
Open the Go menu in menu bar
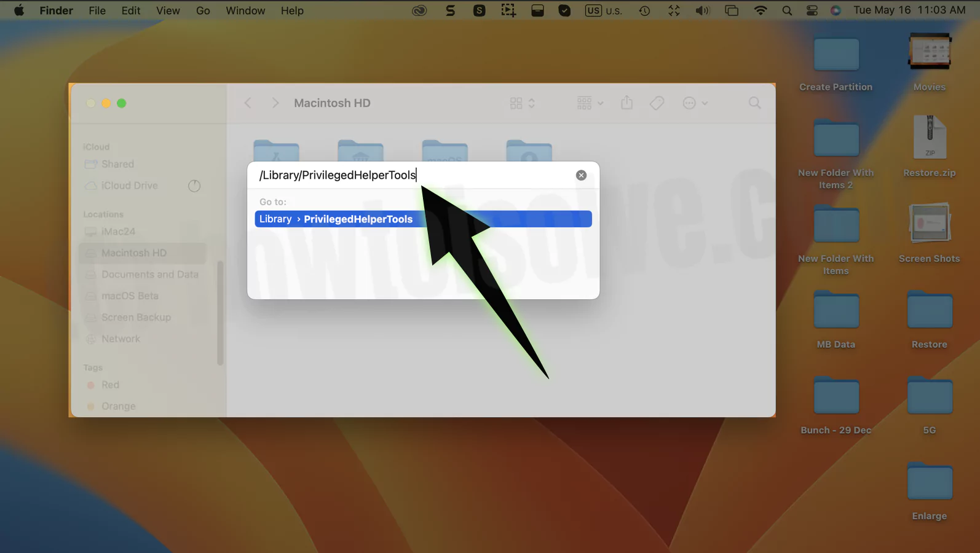tap(203, 10)
